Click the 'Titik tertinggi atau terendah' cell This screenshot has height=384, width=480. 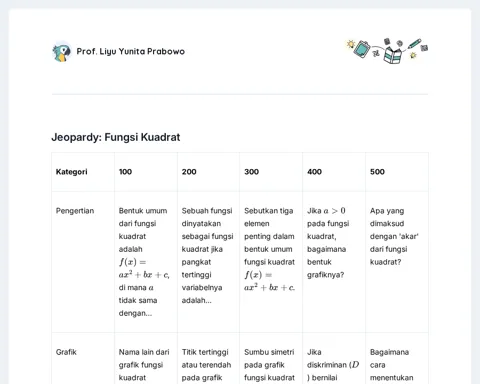(208, 358)
